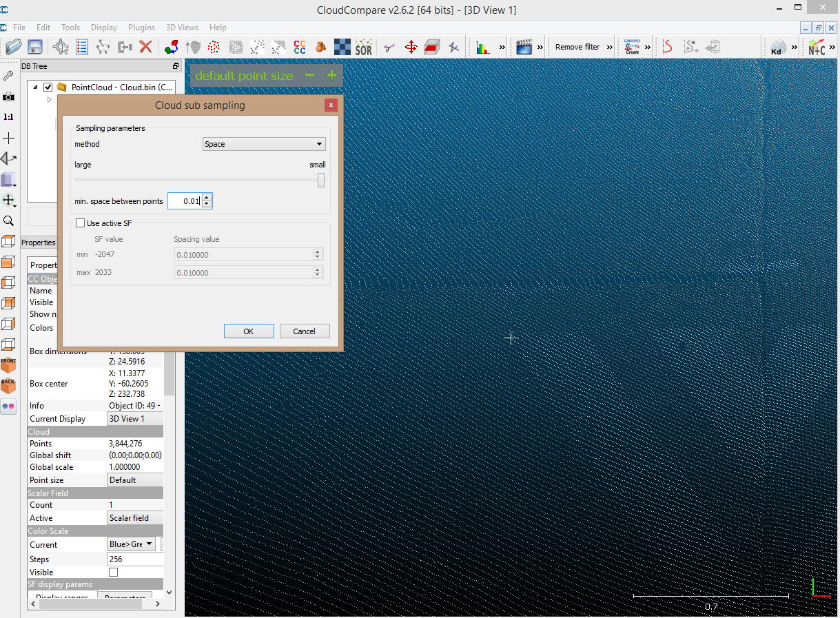Select the point picking tool icon

coord(61,47)
